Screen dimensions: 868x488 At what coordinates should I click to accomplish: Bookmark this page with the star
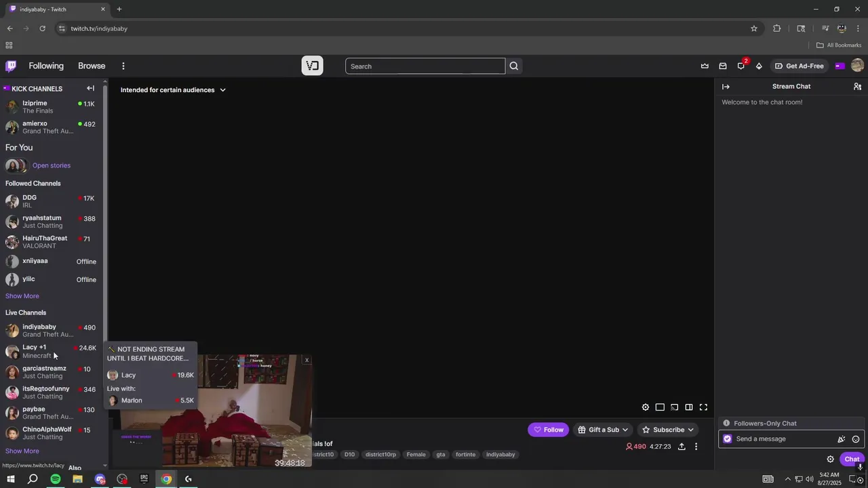[x=754, y=28]
